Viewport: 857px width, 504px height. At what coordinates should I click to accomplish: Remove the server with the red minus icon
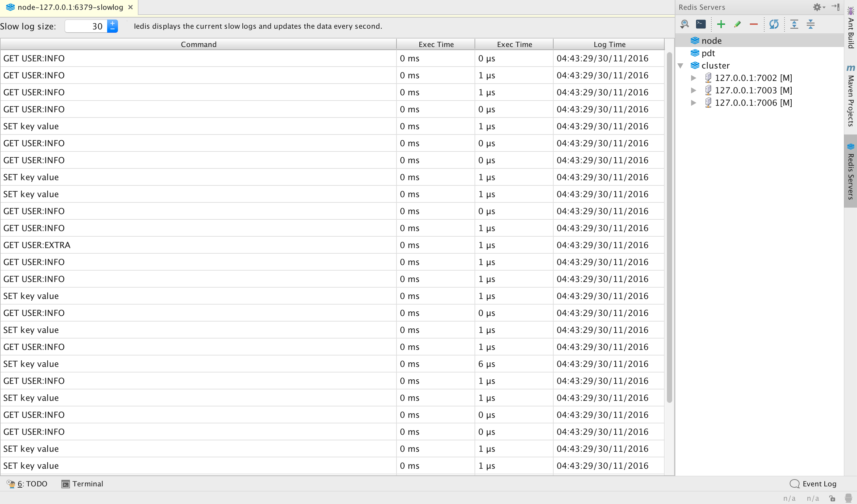click(x=753, y=24)
